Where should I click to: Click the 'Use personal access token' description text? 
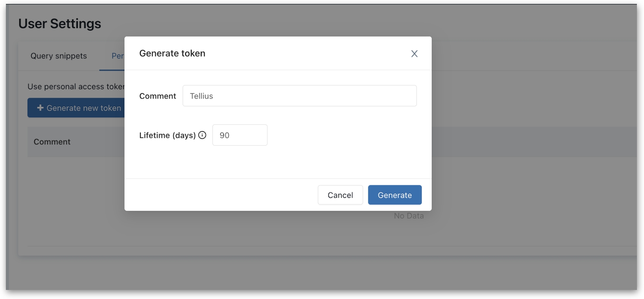[x=76, y=87]
